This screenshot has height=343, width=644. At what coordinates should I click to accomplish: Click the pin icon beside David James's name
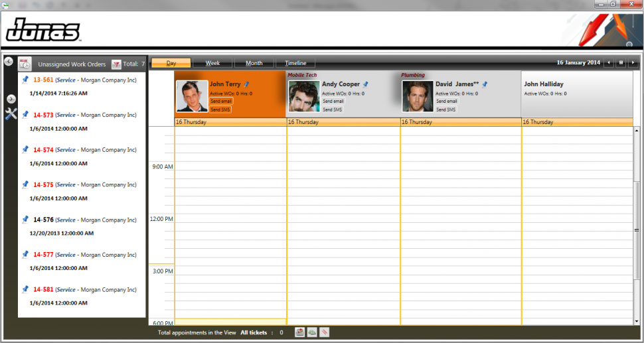pyautogui.click(x=485, y=84)
